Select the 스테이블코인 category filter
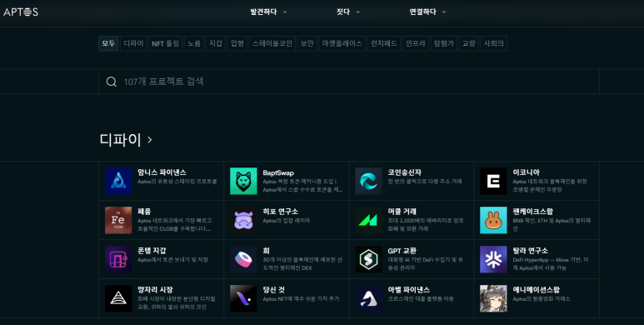The height and width of the screenshot is (325, 644). coord(272,43)
